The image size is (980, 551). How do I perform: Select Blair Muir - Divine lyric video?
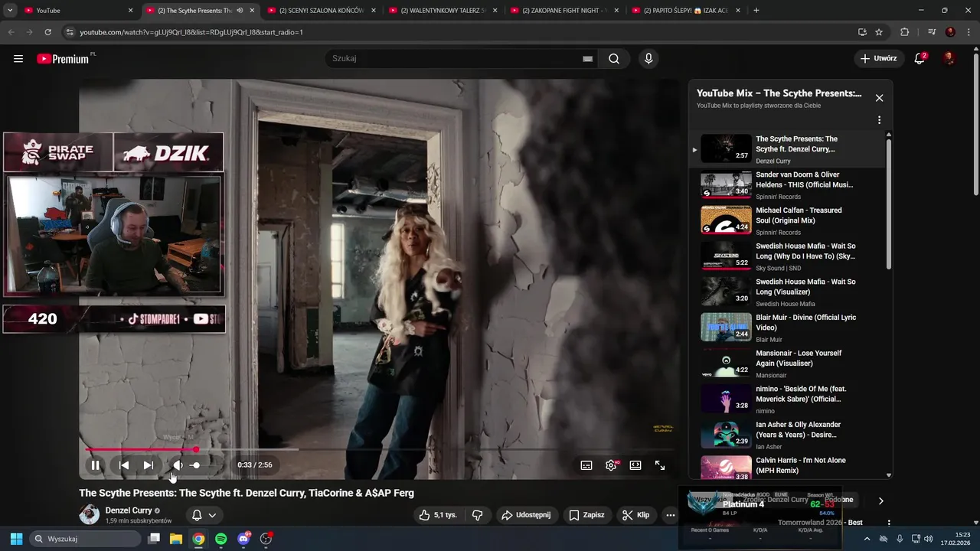tap(789, 328)
